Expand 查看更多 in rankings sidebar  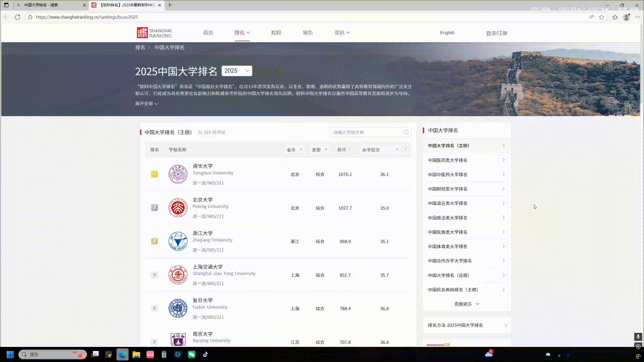pyautogui.click(x=467, y=304)
